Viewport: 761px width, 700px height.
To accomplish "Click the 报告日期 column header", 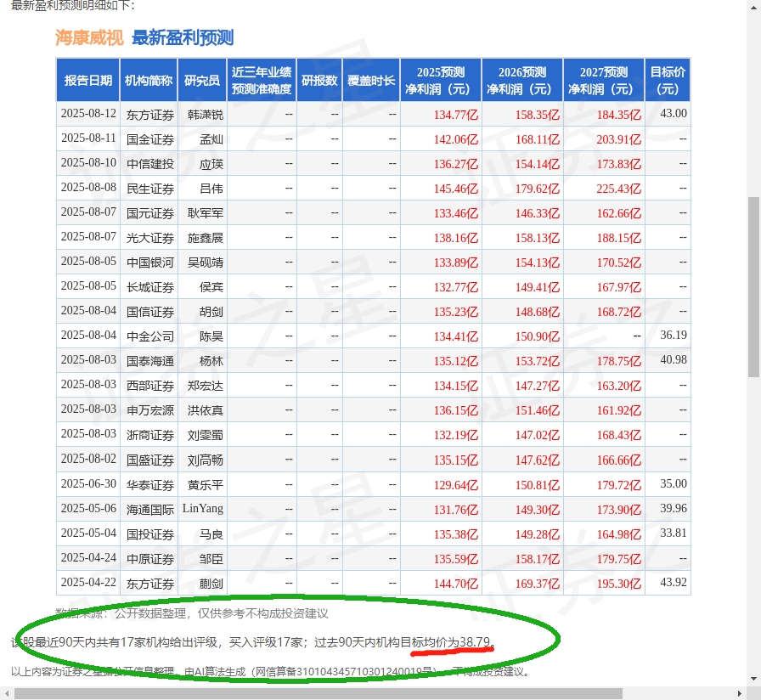I will (x=87, y=80).
